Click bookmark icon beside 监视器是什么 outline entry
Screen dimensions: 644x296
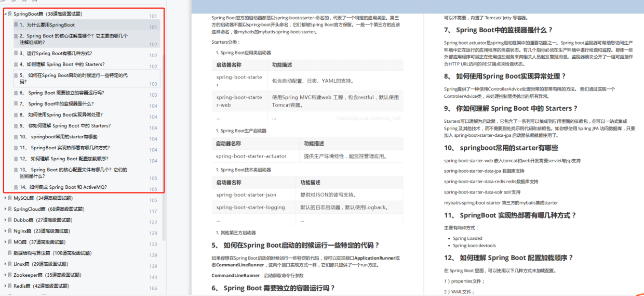pyautogui.click(x=16, y=104)
